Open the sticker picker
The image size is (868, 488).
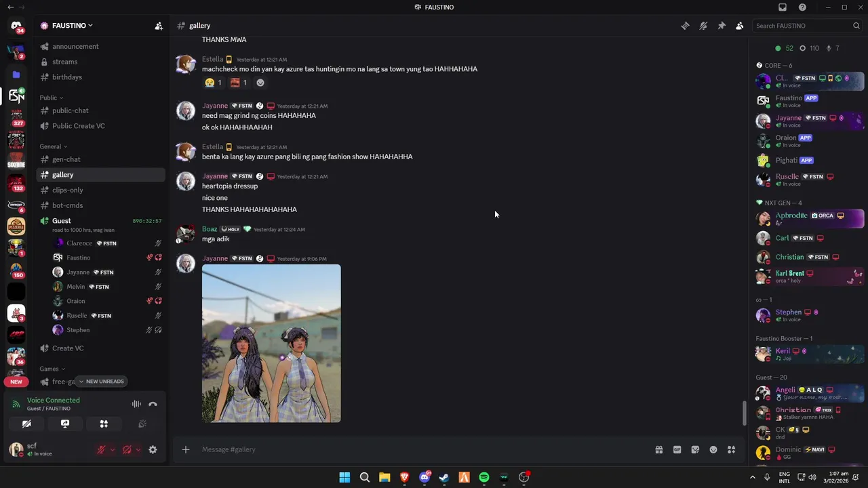(695, 449)
